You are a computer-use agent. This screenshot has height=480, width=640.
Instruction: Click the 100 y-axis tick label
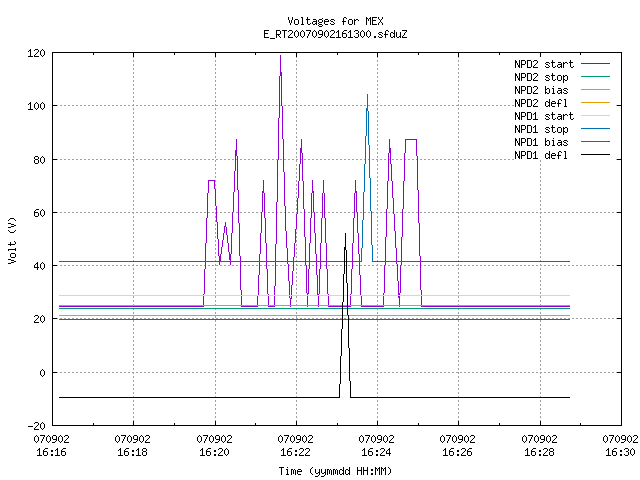(36, 106)
